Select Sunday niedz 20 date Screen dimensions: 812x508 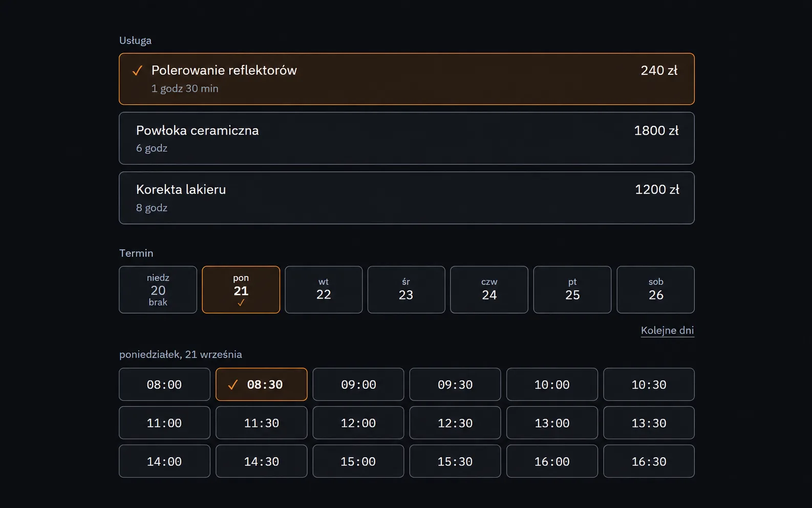click(158, 289)
